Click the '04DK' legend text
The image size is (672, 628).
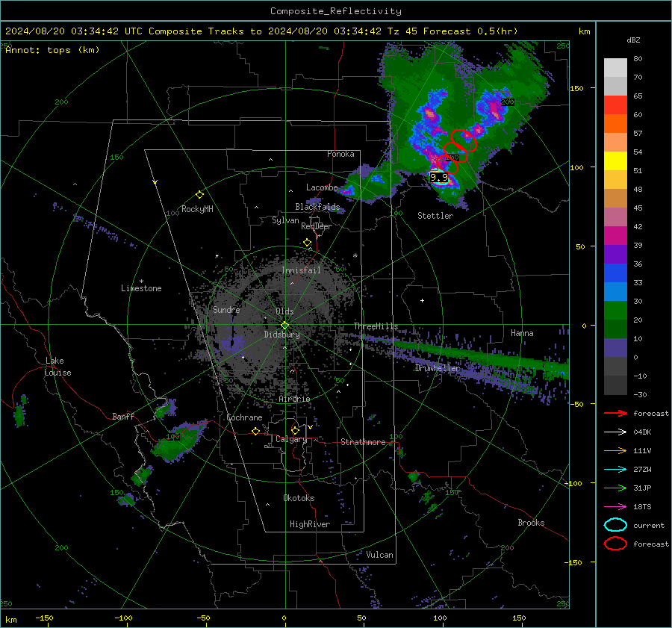coord(642,432)
